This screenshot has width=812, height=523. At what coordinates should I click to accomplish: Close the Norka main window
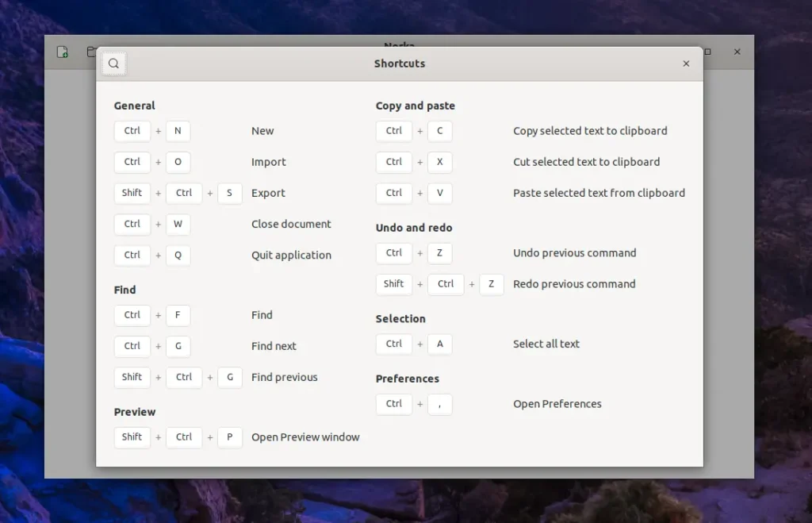click(737, 52)
